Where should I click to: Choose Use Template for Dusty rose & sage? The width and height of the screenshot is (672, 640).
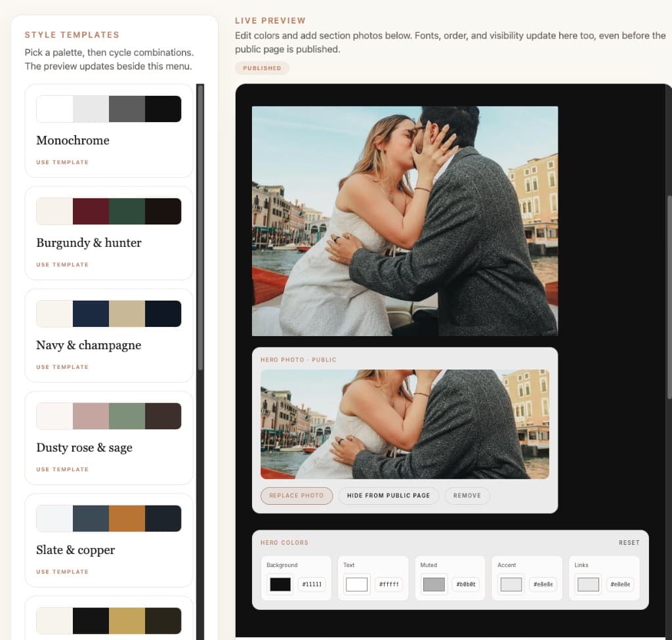pyautogui.click(x=62, y=469)
